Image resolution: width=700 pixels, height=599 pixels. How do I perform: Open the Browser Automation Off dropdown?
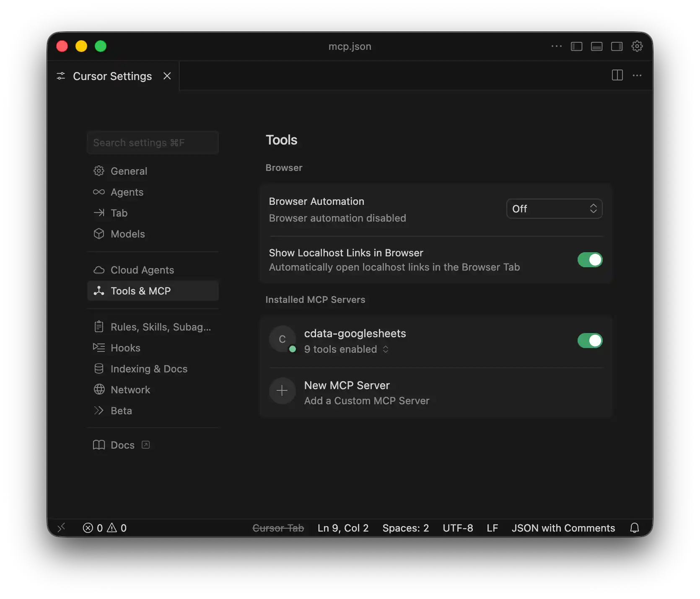coord(554,208)
